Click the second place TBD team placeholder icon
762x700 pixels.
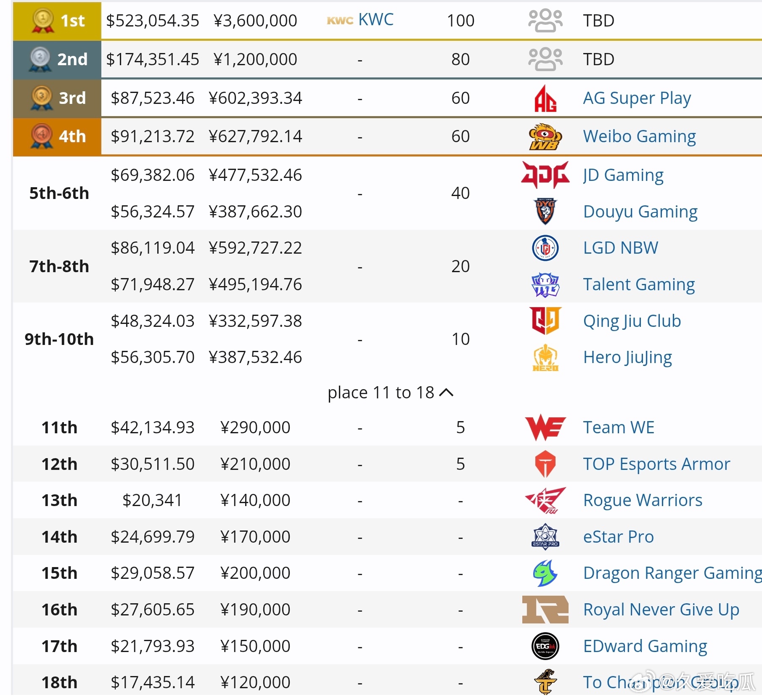pyautogui.click(x=545, y=59)
